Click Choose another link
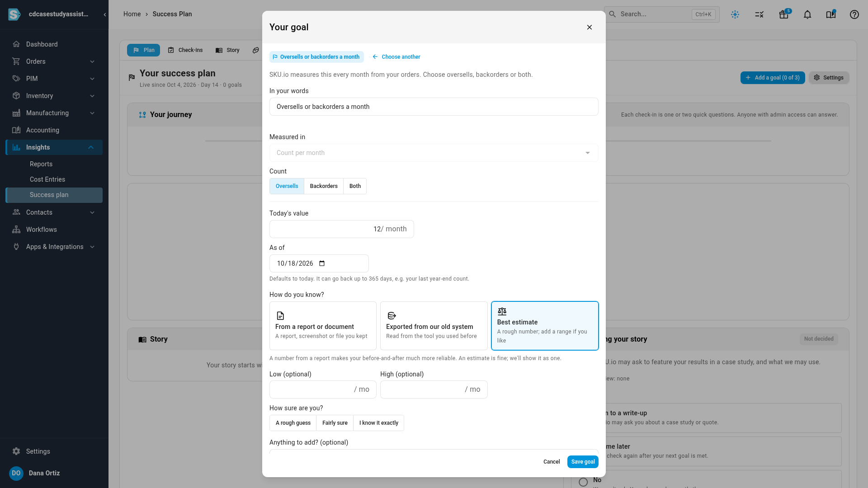 coord(396,57)
